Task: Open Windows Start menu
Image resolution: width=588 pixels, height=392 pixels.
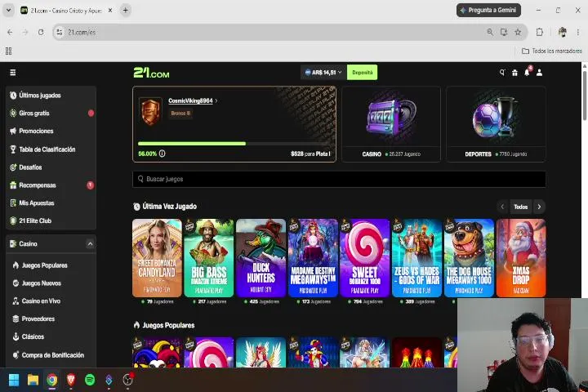Action: click(x=14, y=380)
